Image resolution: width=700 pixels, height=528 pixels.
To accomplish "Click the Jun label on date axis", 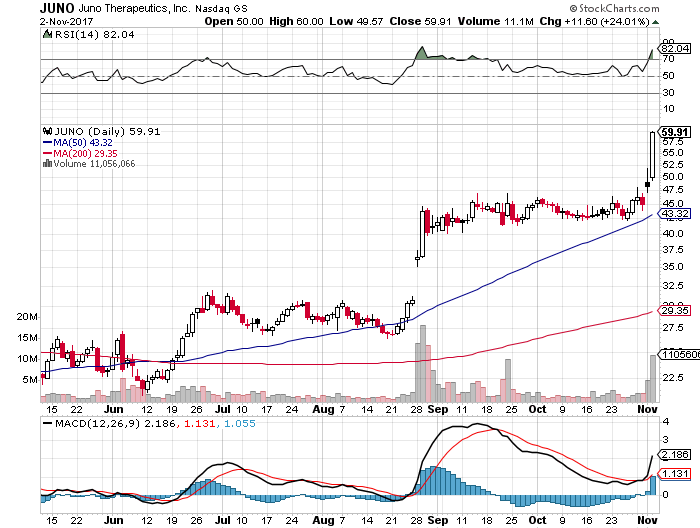I will coord(116,409).
